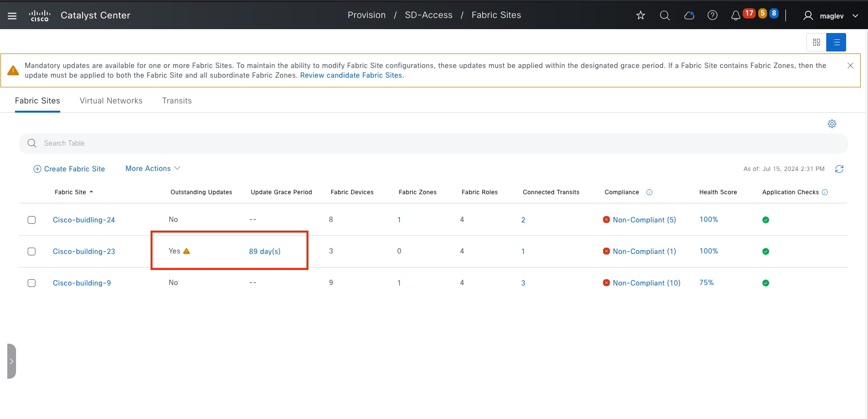Tick the Cisco-building-23 row checkbox
868x419 pixels.
pos(32,251)
